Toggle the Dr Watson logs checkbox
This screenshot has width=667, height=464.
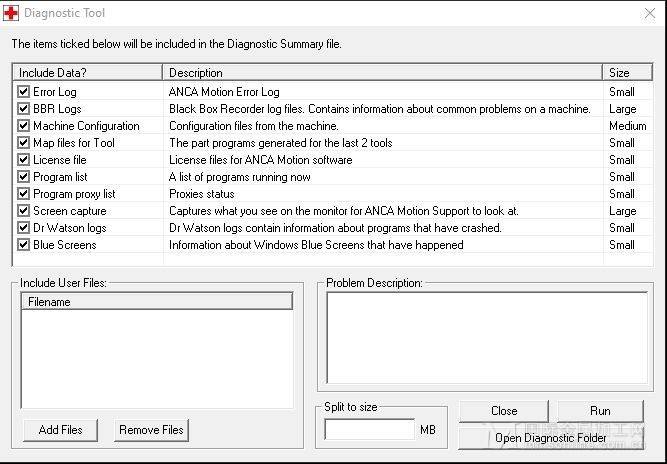point(23,228)
